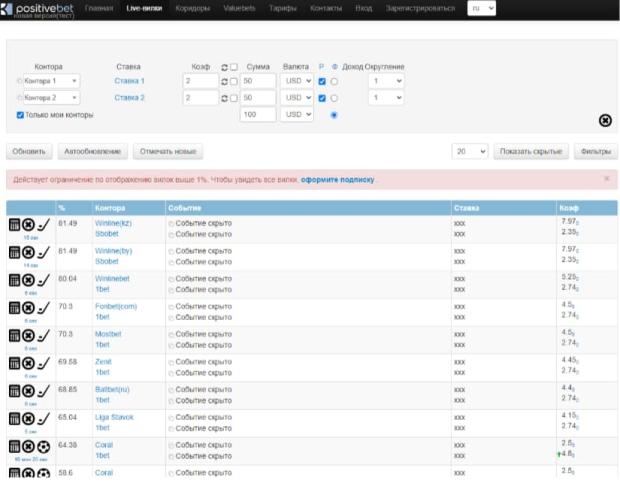Open Valuebets in the top menu
The width and height of the screenshot is (620, 483).
point(239,8)
